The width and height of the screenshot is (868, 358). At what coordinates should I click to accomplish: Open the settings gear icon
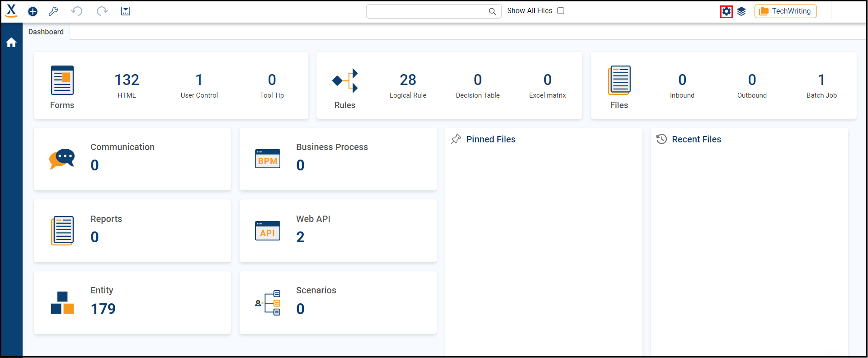726,11
